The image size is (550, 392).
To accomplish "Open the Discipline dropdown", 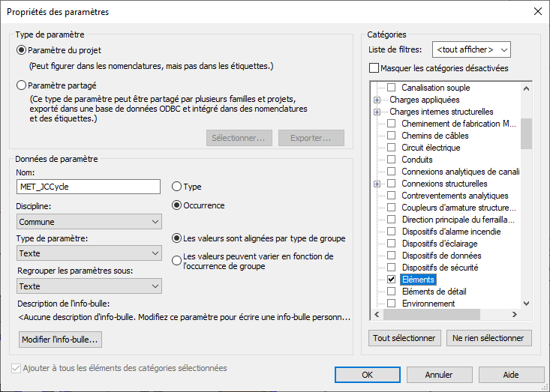I will (89, 222).
